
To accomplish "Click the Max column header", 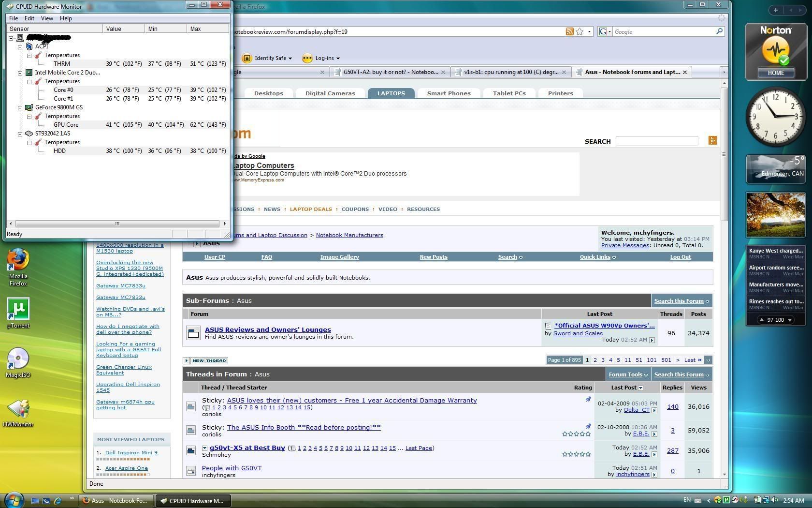I will pos(208,29).
